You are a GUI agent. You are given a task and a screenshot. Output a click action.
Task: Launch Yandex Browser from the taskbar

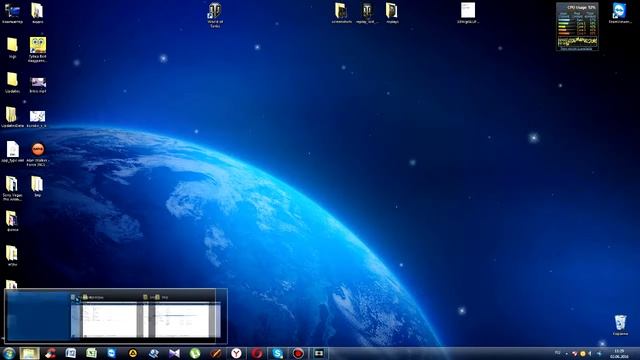click(x=236, y=353)
